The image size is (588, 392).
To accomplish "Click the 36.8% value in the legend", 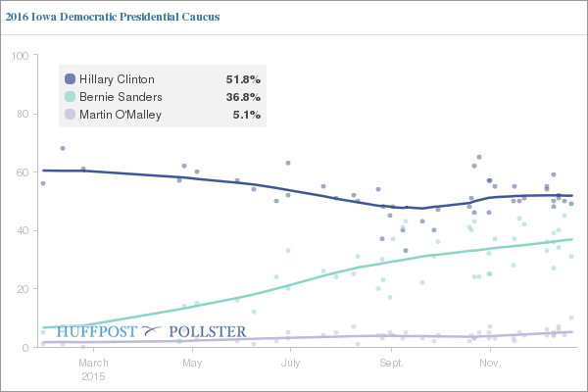I will tap(243, 97).
